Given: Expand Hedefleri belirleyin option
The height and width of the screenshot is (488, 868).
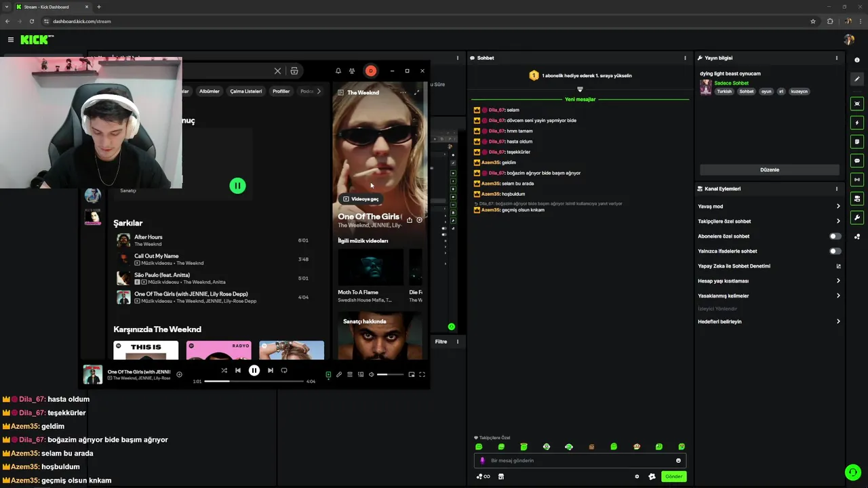Looking at the screenshot, I should pyautogui.click(x=769, y=321).
